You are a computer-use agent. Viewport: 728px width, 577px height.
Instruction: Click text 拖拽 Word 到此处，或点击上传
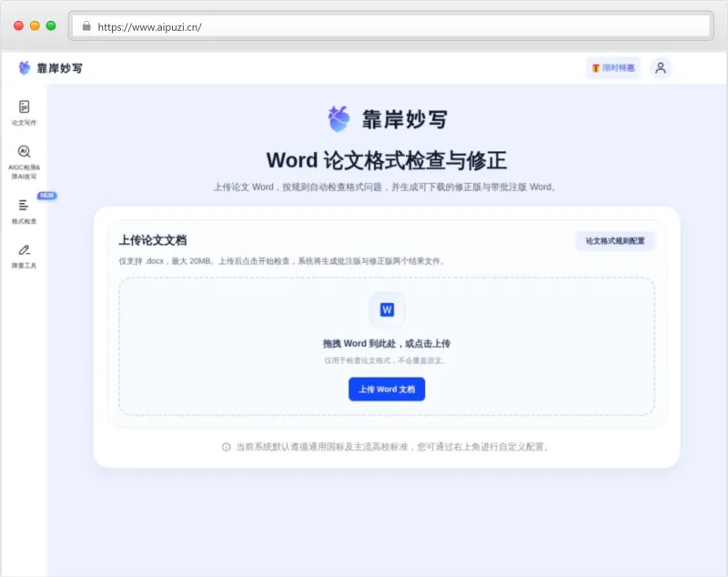[387, 343]
